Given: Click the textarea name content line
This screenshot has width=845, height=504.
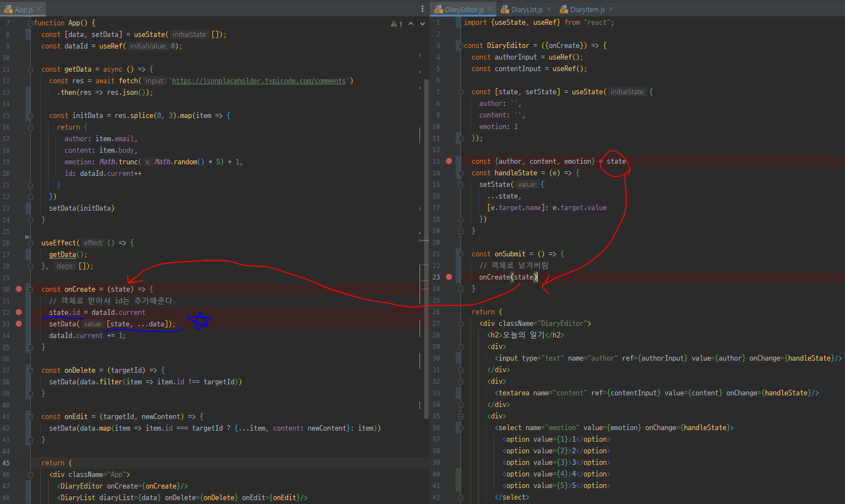Looking at the screenshot, I should [656, 393].
